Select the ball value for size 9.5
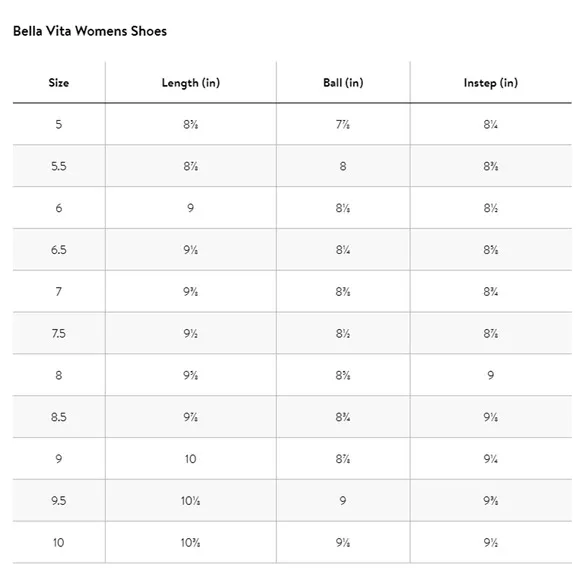 pos(343,500)
